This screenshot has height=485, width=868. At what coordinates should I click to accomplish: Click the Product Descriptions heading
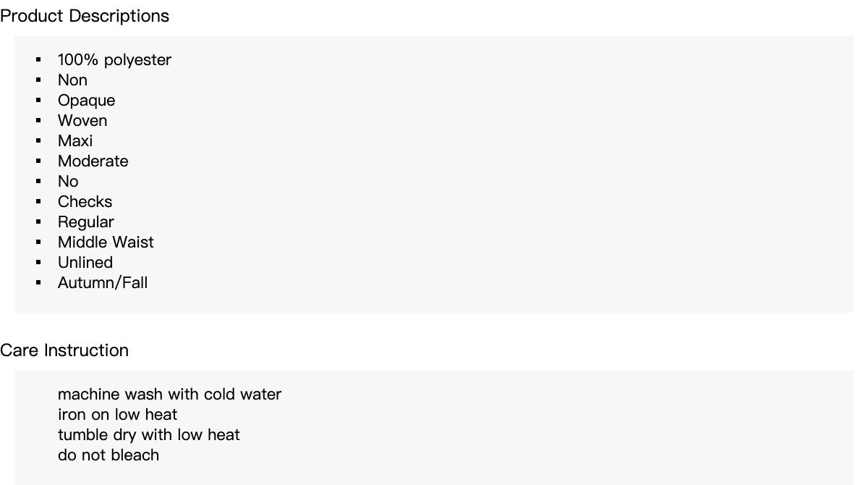pos(85,16)
